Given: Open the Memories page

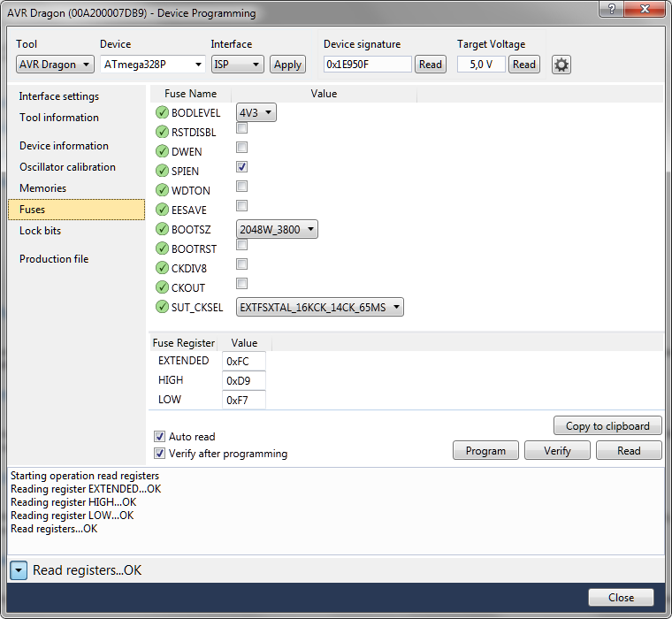Looking at the screenshot, I should pos(42,188).
